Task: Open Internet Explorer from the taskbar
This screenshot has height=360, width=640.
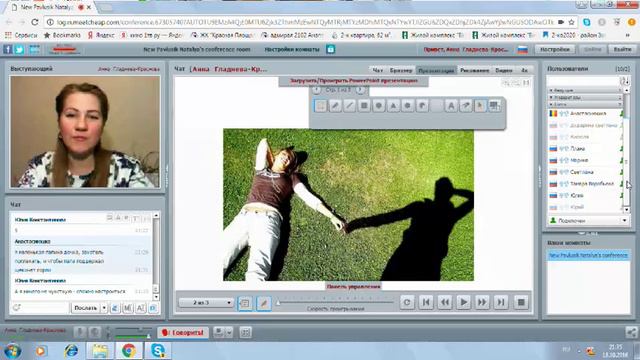Action: click(71, 350)
